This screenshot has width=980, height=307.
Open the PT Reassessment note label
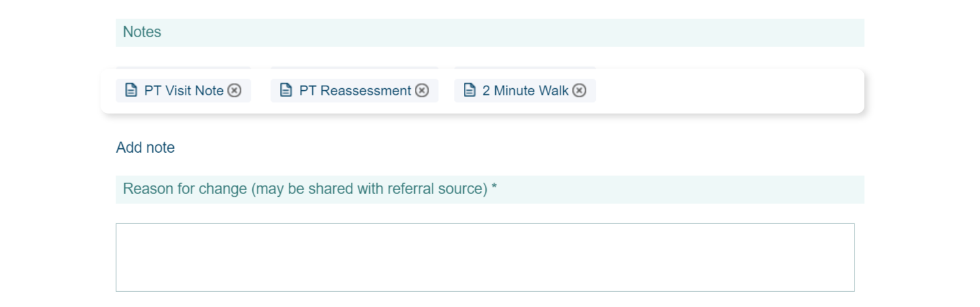pos(355,91)
